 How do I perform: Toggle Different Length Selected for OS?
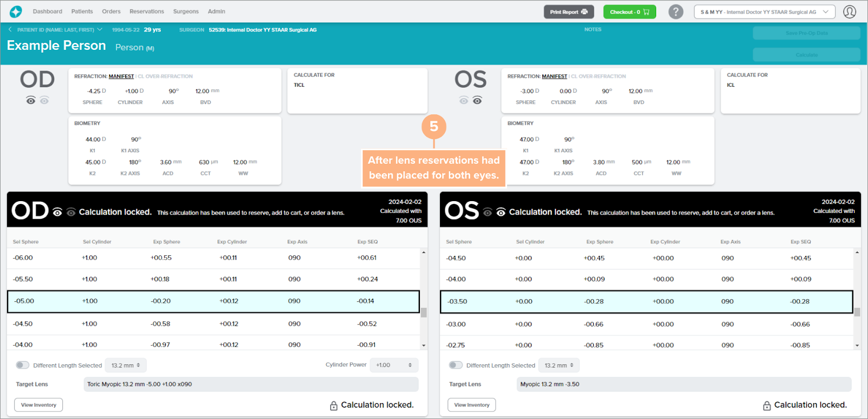click(456, 365)
